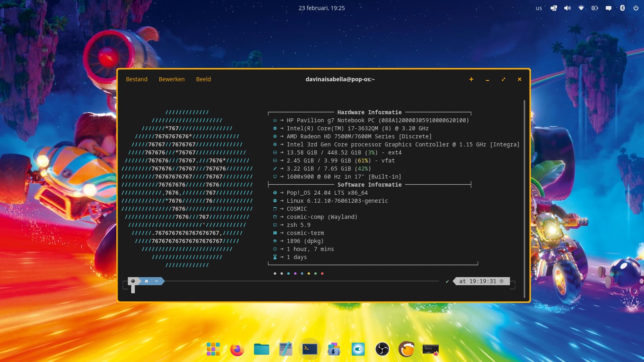Viewport: 644px width, 362px height.
Task: Focus the terminal app in dock
Action: click(310, 349)
